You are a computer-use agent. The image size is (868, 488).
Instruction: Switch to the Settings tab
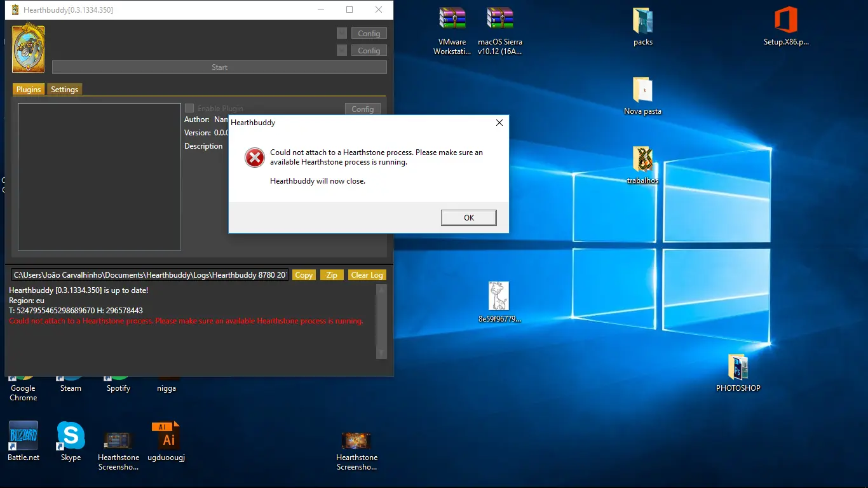pyautogui.click(x=65, y=90)
